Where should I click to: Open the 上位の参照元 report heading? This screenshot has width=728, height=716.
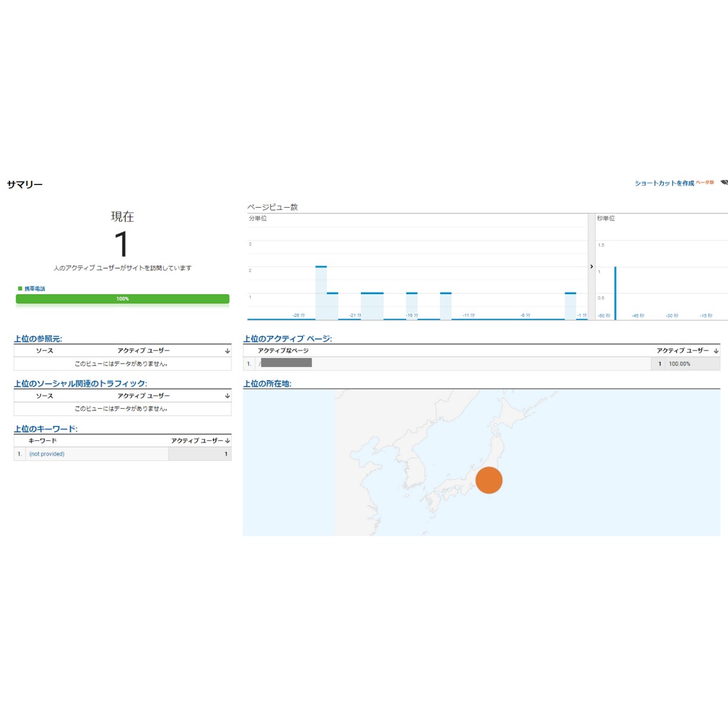tap(38, 339)
